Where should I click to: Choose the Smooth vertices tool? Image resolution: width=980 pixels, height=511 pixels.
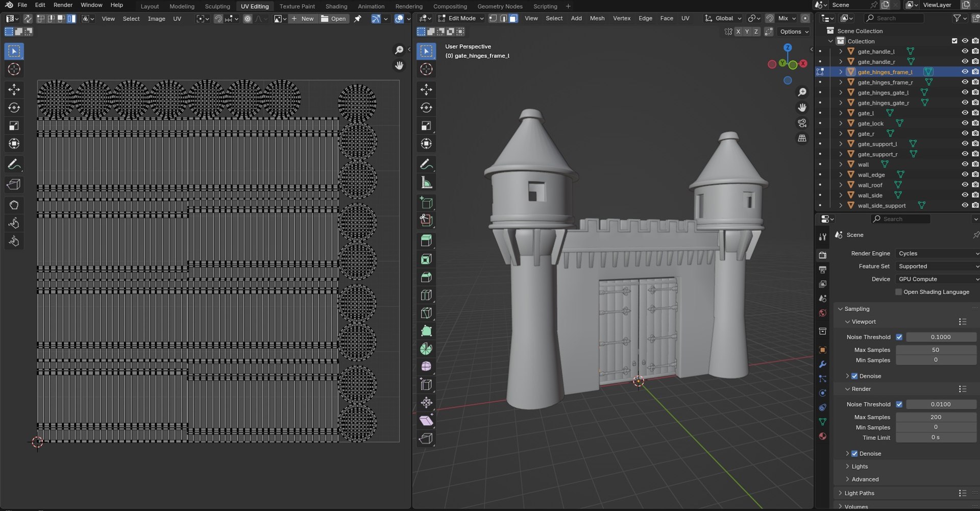(x=426, y=367)
